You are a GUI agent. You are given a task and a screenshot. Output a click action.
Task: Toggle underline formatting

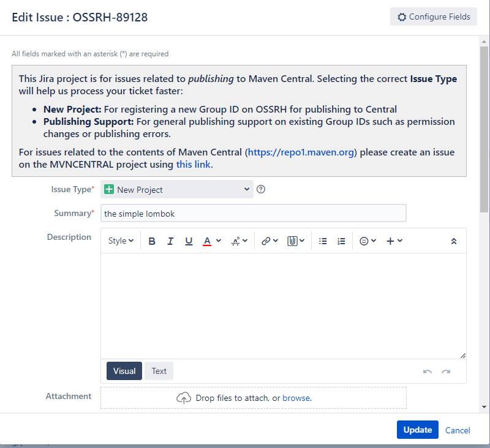[189, 241]
